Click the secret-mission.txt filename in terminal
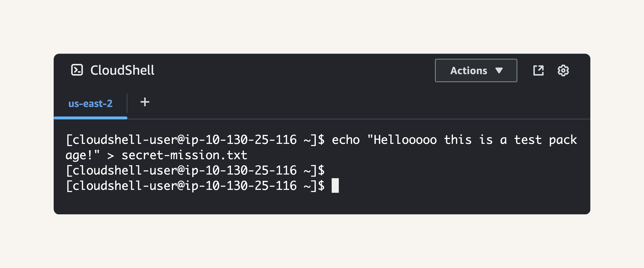The image size is (644, 268). (185, 155)
